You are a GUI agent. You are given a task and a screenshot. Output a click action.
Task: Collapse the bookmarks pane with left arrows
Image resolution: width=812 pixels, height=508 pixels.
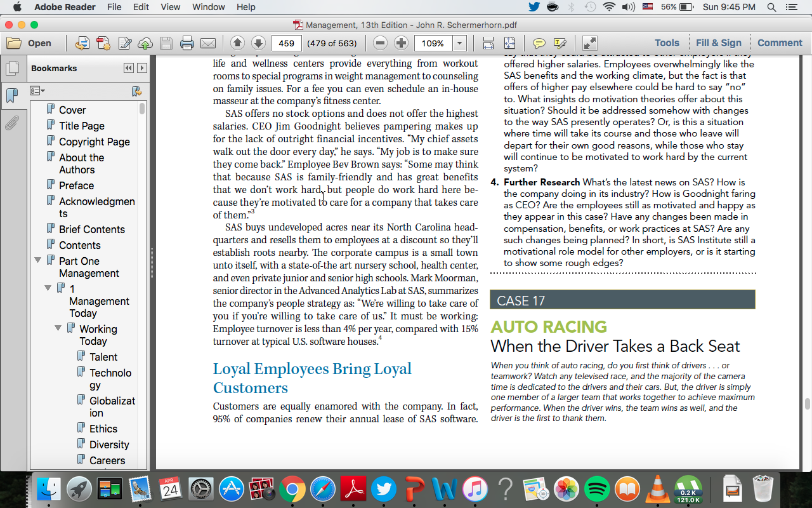[129, 68]
